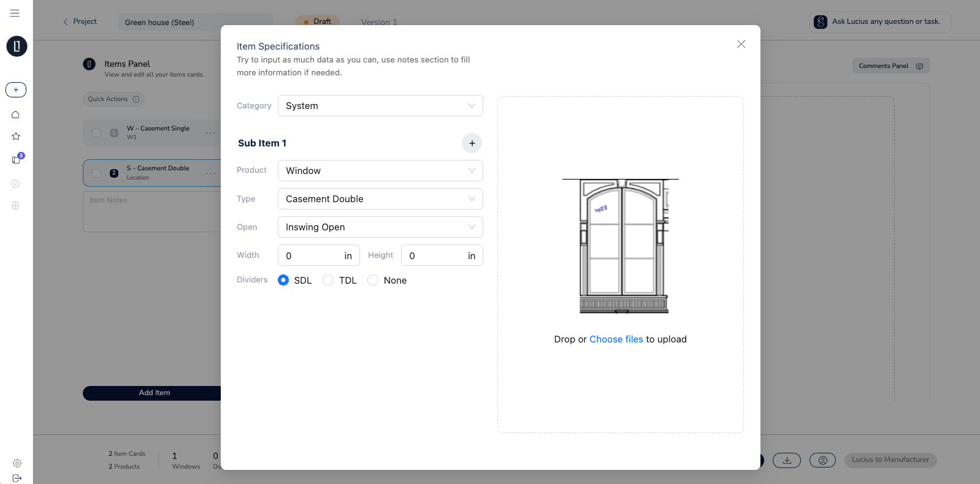Click the Choose files upload link
The width and height of the screenshot is (980, 484).
(x=616, y=339)
